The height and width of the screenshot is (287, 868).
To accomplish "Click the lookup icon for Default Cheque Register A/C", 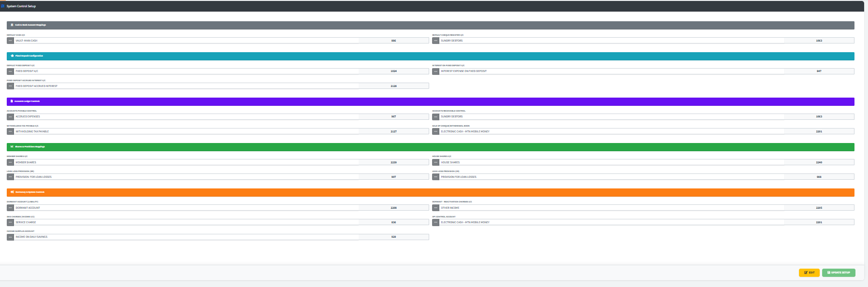I will click(x=435, y=41).
